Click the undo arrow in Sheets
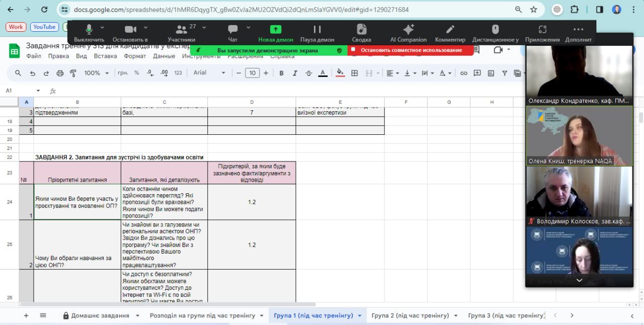 [x=33, y=73]
